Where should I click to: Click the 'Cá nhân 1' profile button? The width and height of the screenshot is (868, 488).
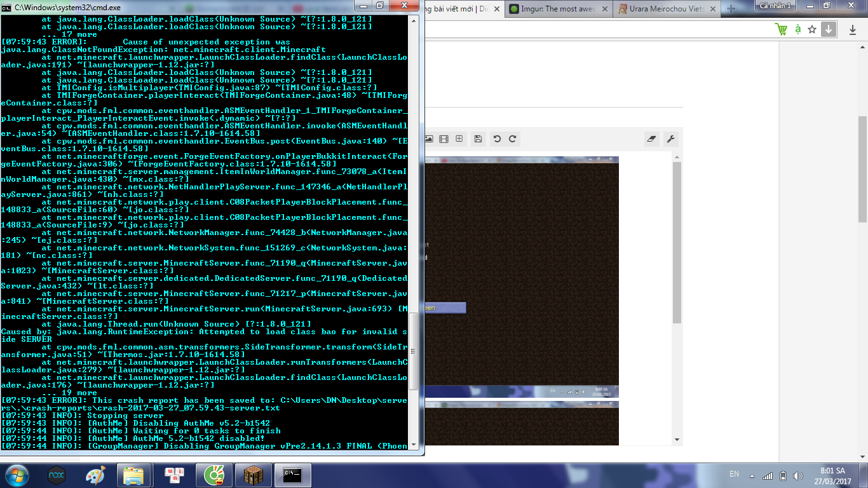[775, 6]
